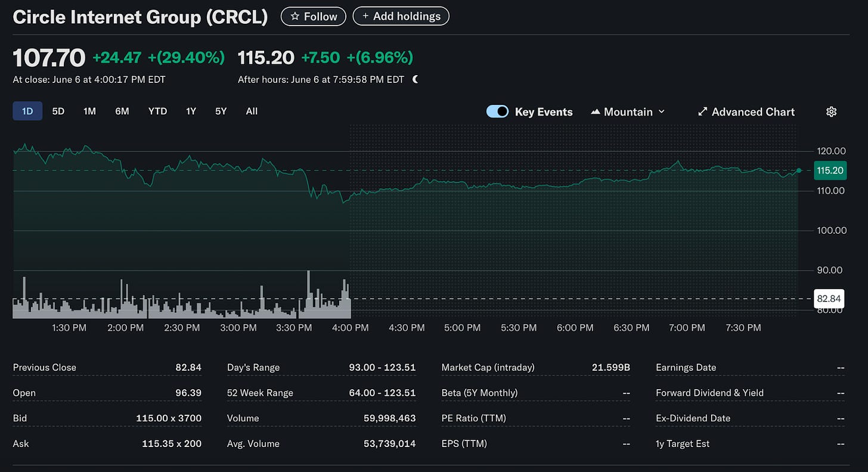This screenshot has height=472, width=868.
Task: Click the +7.50 (6.96%) after-hours change
Action: [357, 58]
